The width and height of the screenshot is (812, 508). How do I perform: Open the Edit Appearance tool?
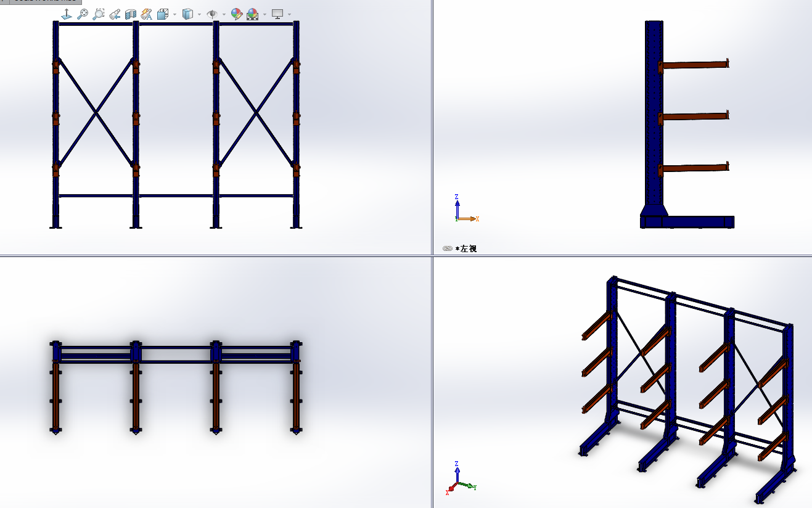236,14
